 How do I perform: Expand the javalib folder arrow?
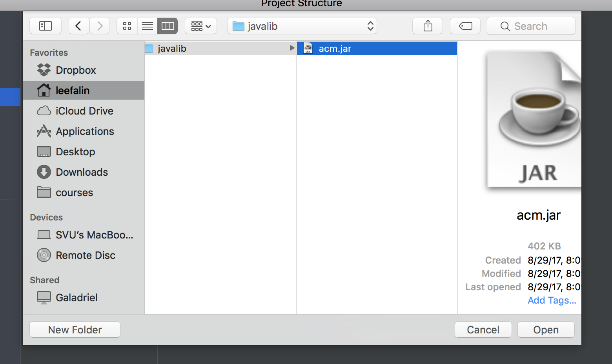coord(291,48)
